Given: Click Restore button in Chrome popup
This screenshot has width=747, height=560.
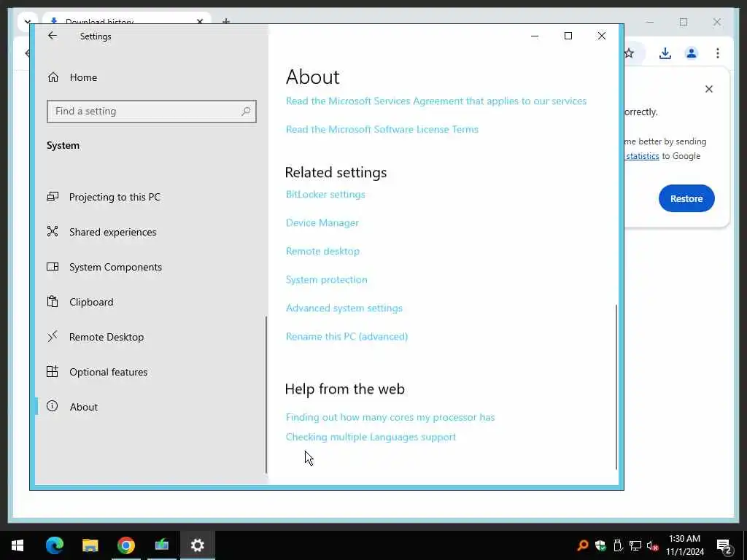Looking at the screenshot, I should (x=686, y=198).
